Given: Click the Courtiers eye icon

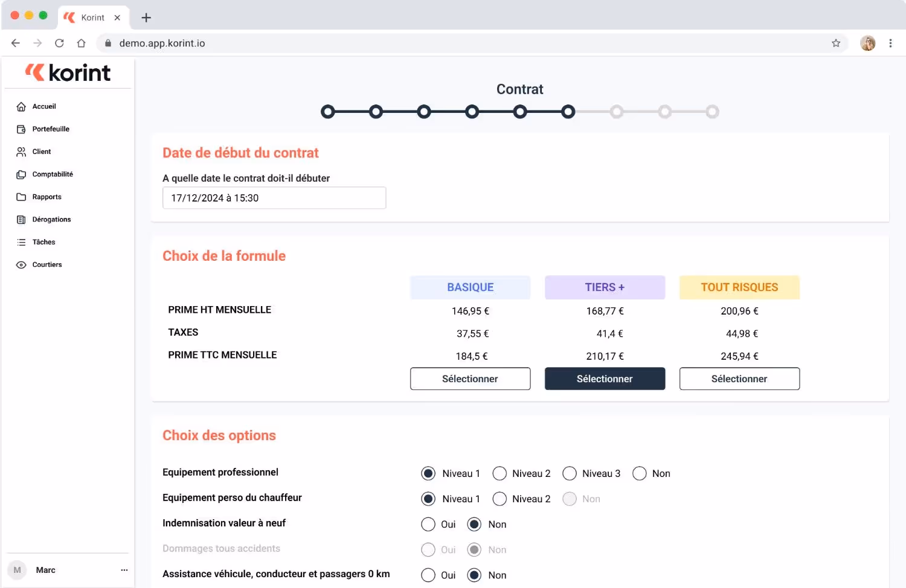Looking at the screenshot, I should tap(22, 264).
